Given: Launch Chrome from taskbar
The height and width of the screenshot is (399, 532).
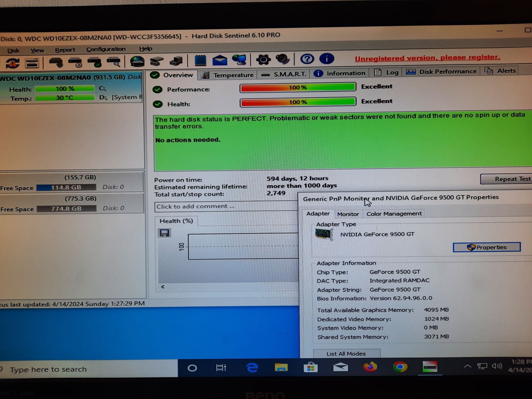Looking at the screenshot, I should pyautogui.click(x=400, y=367).
